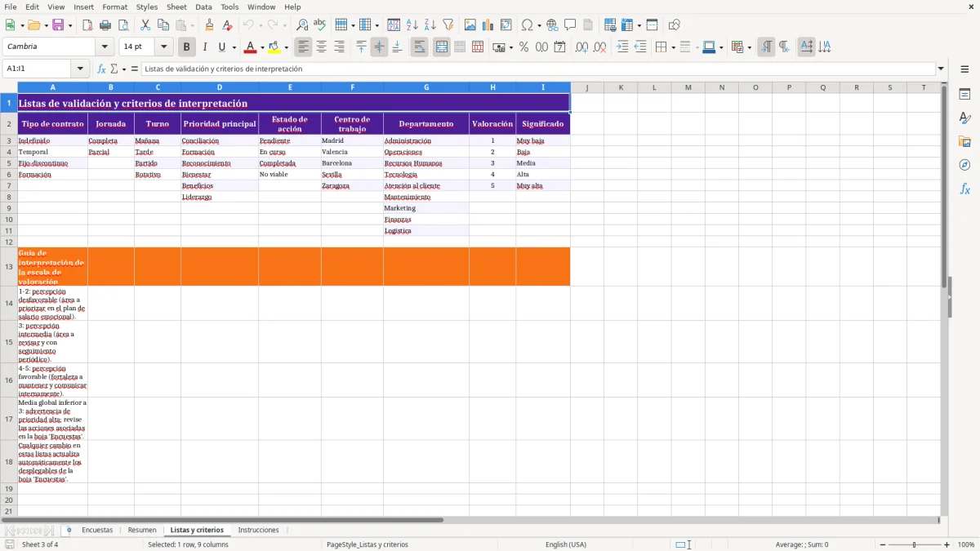Click Format as Percent icon
The image size is (980, 551).
pyautogui.click(x=523, y=47)
